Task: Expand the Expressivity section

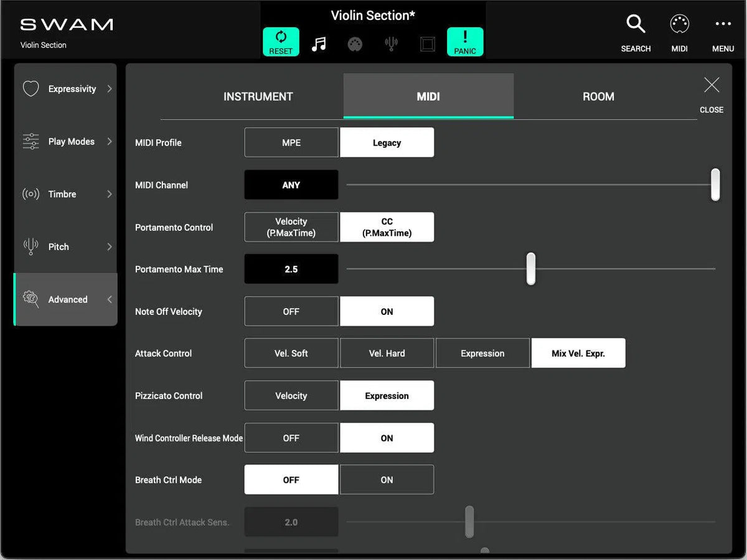Action: pyautogui.click(x=64, y=88)
